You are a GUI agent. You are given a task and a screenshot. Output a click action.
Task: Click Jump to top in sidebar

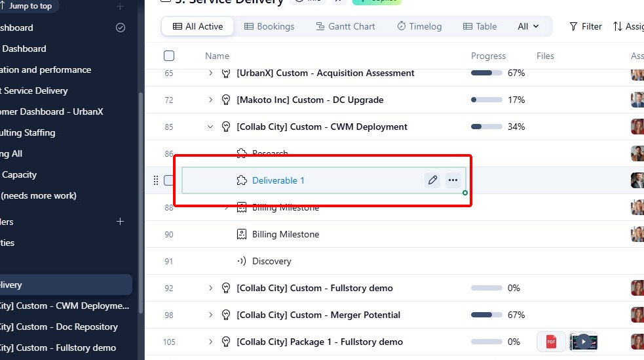[30, 6]
